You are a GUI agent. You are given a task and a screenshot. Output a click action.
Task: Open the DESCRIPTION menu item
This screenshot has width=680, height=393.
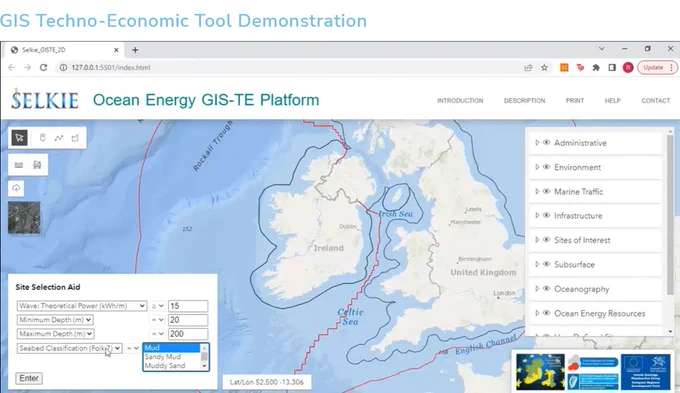pyautogui.click(x=524, y=101)
